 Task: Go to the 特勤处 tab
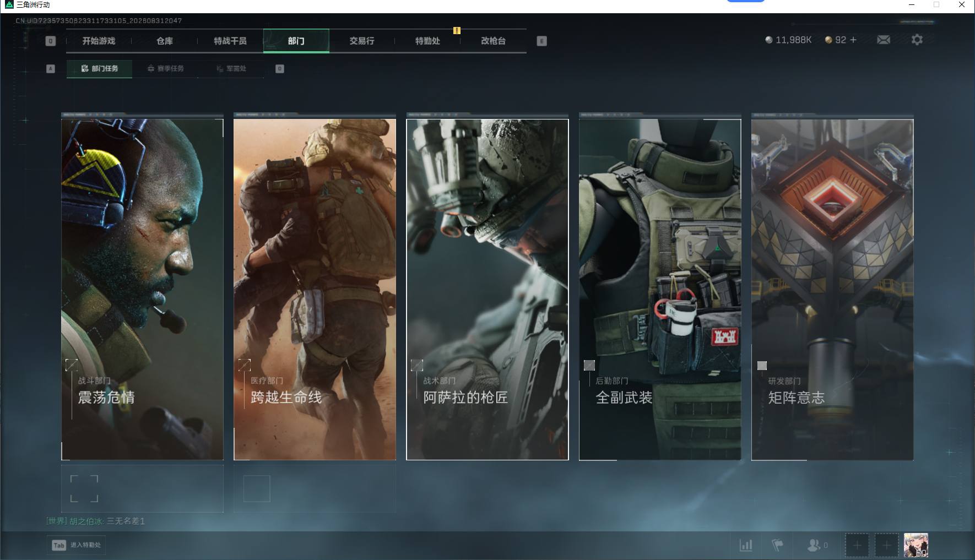point(427,41)
